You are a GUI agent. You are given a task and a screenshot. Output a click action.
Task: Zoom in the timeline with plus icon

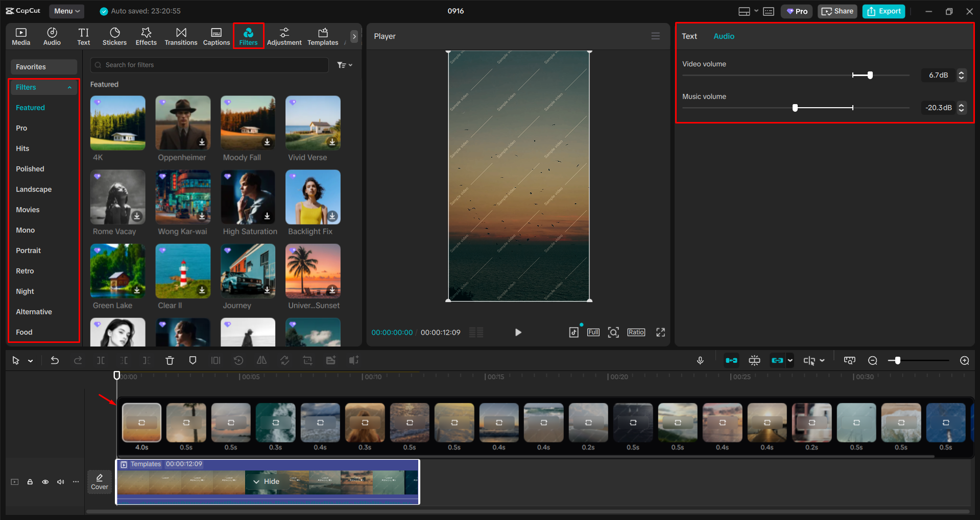(964, 361)
